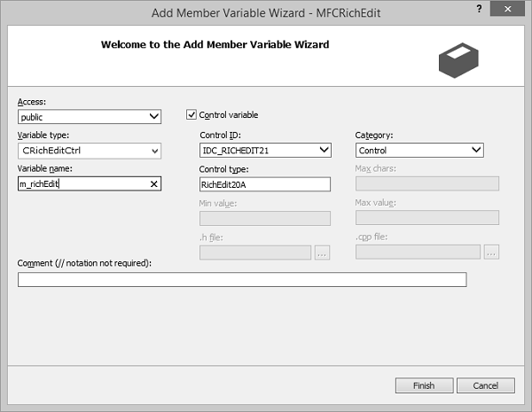Click the Min value field
532x412 pixels.
[x=265, y=218]
